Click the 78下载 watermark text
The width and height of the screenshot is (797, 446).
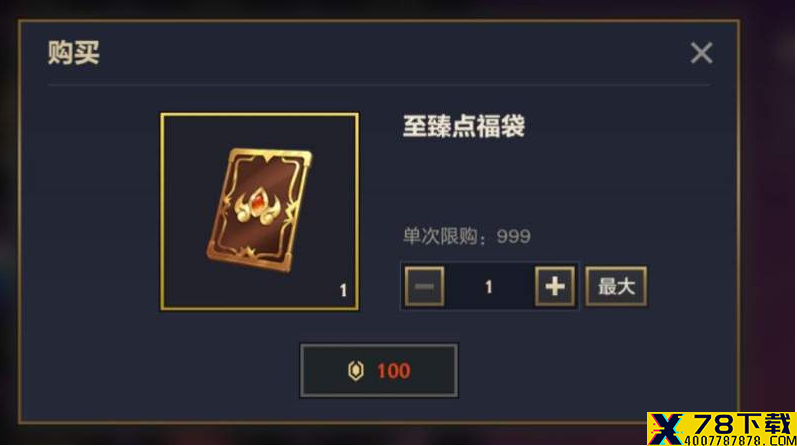[x=742, y=425]
